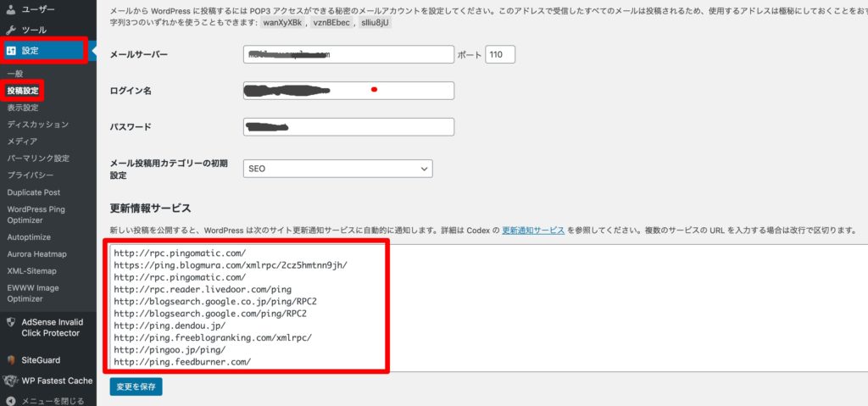Viewport: 868px width, 406px height.
Task: Open WordPress Ping Optimizer settings
Action: (36, 215)
